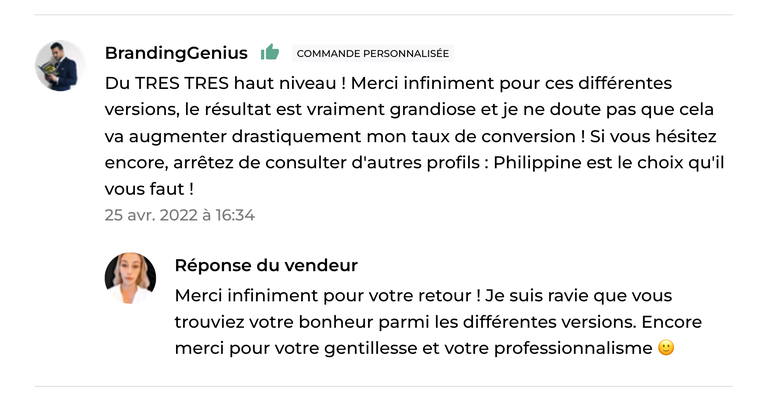Click the COMMANDE PERSONNALISÉE badge
The height and width of the screenshot is (402, 760).
[x=373, y=53]
